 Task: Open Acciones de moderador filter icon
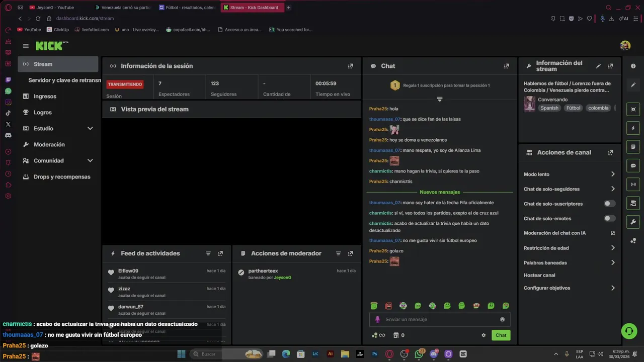coord(338,253)
